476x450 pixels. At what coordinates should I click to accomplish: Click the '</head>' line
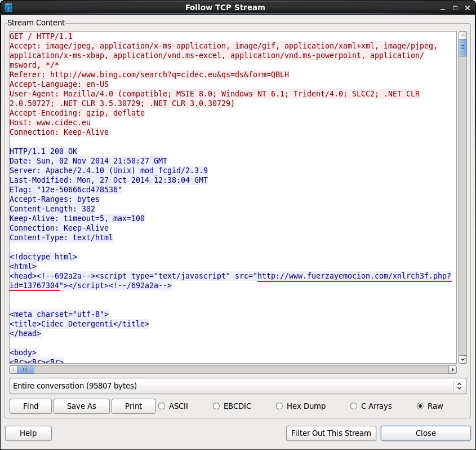[x=25, y=333]
